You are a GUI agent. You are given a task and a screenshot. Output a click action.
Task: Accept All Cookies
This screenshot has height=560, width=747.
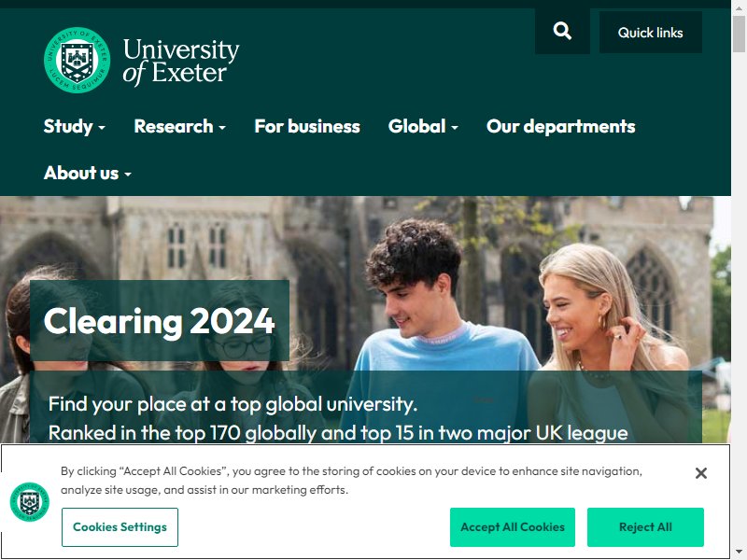click(x=512, y=527)
